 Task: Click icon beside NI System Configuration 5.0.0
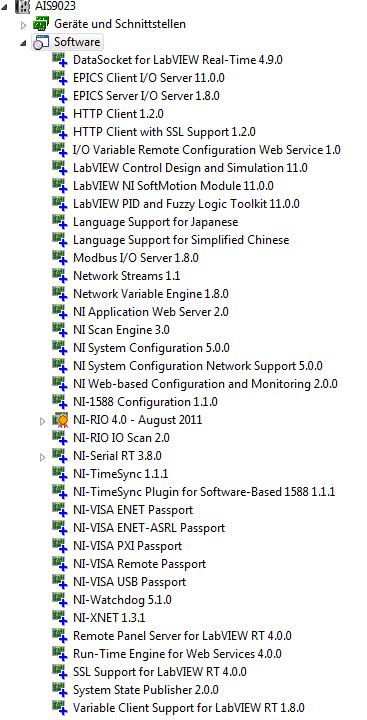60,348
